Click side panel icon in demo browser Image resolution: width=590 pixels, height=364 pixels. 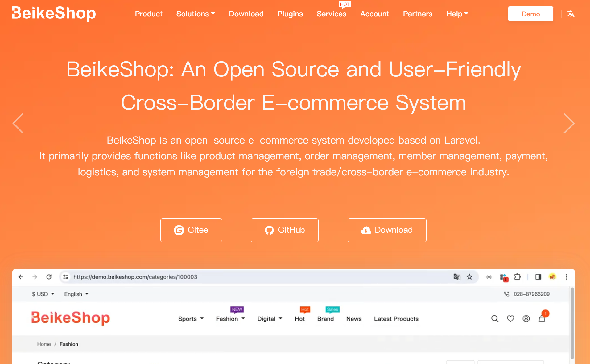[x=538, y=277]
